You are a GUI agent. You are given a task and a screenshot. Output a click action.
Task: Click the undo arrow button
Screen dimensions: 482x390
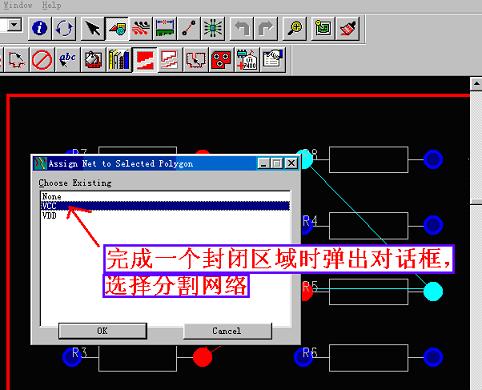pyautogui.click(x=242, y=28)
